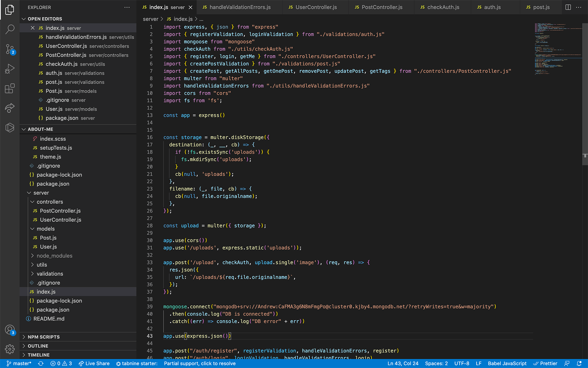Expand the Timeline section
Viewport: 588px width, 368px height.
point(78,355)
